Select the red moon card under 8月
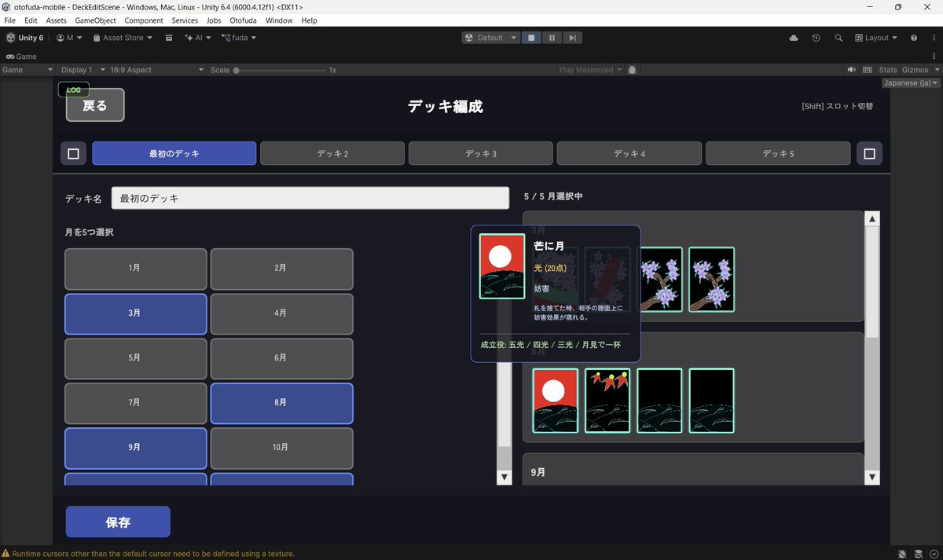Viewport: 943px width, 560px height. click(x=556, y=401)
